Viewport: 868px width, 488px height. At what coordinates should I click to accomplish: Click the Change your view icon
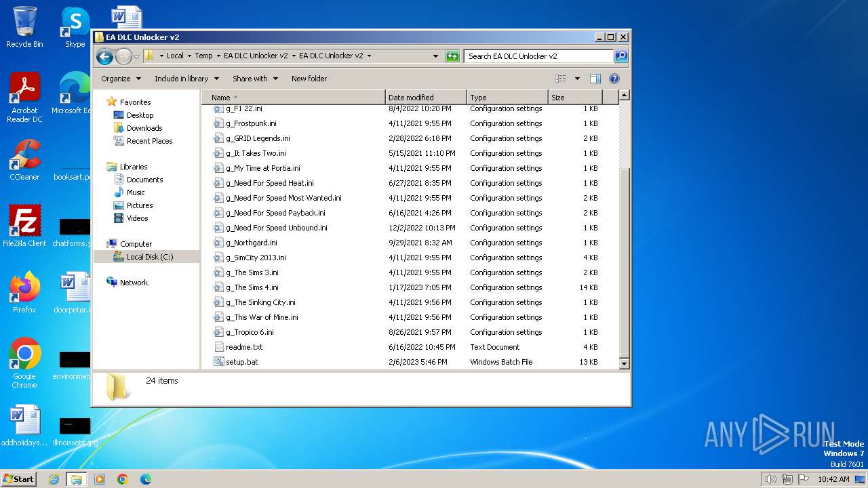pyautogui.click(x=561, y=79)
